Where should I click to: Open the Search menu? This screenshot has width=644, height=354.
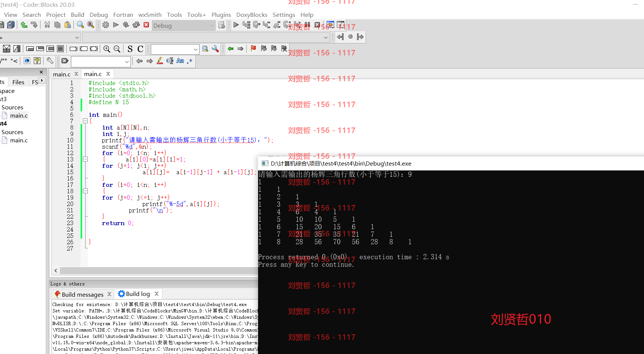32,15
